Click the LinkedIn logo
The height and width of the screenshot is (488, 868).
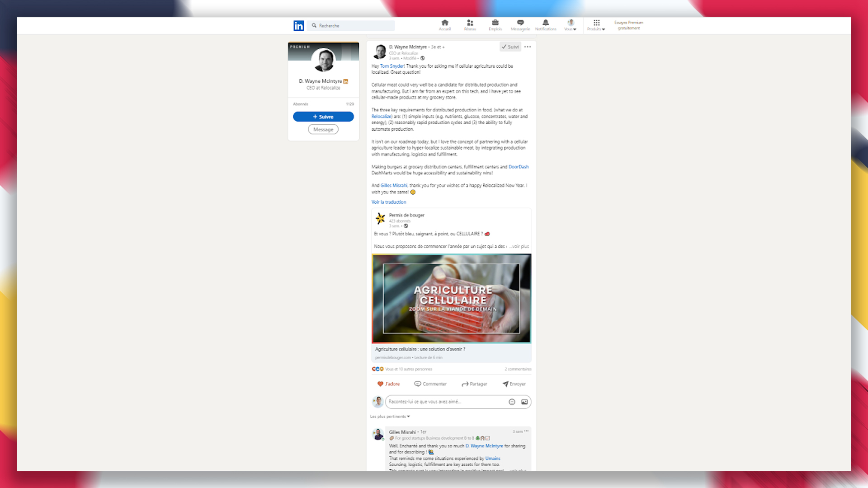coord(298,26)
